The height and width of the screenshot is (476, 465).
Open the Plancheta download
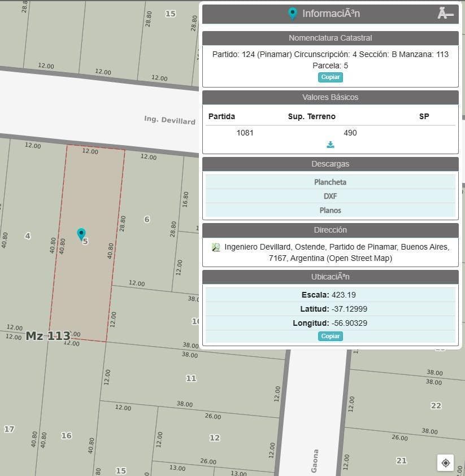(330, 182)
